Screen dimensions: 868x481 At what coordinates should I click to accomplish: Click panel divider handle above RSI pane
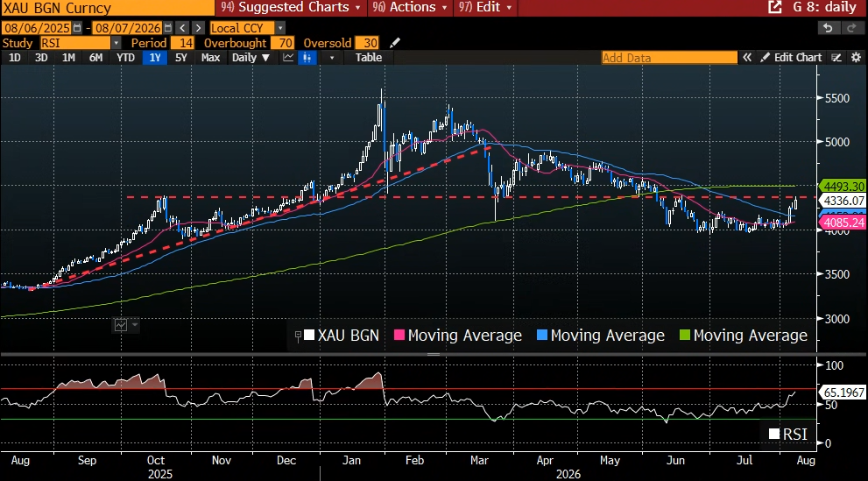(434, 354)
